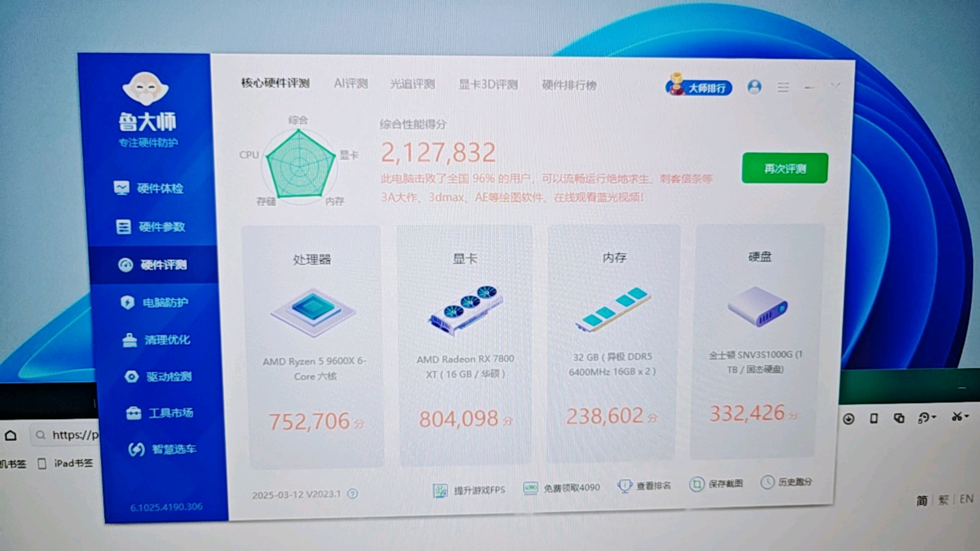Click the help question mark next to version date

[352, 494]
